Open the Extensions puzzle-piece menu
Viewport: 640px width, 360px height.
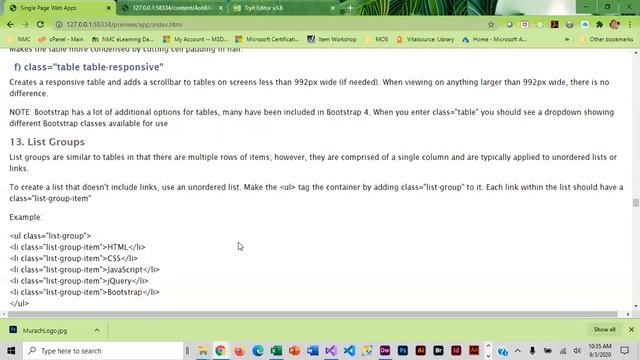[600, 24]
